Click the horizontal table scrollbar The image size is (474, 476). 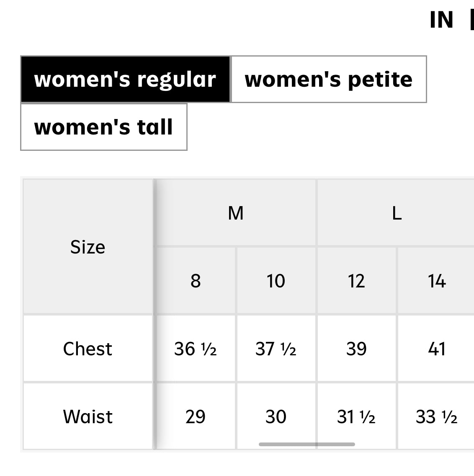click(x=307, y=444)
